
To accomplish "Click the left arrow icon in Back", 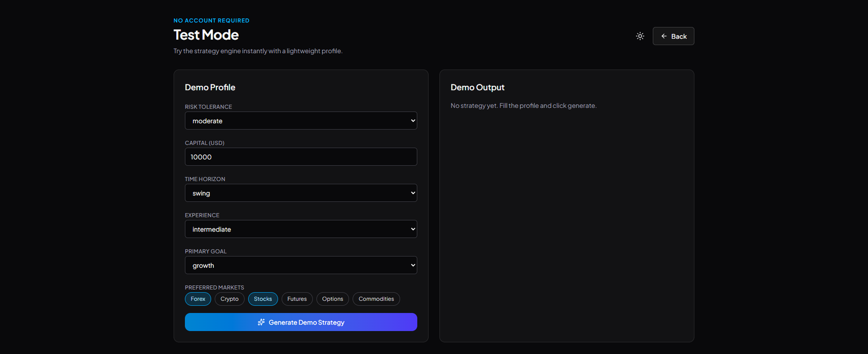I will pyautogui.click(x=663, y=36).
